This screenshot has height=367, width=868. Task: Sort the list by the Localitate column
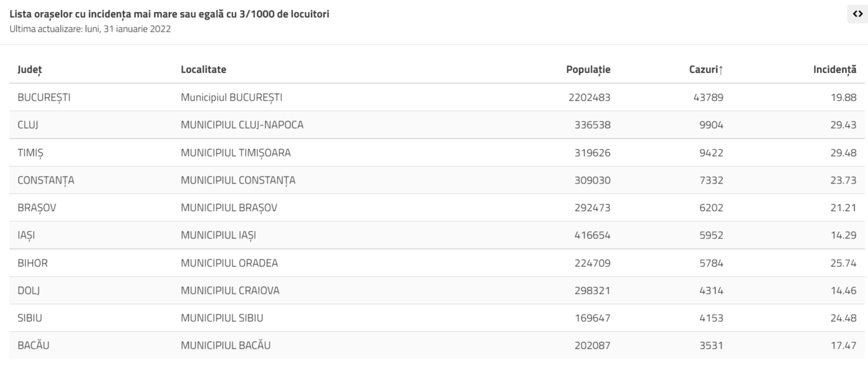click(x=203, y=69)
